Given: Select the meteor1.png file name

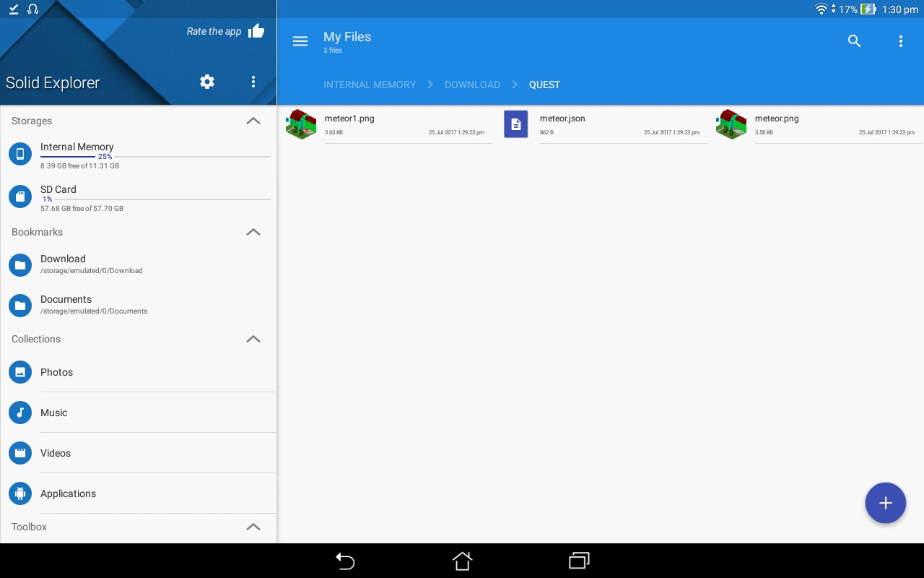Looking at the screenshot, I should coord(349,118).
